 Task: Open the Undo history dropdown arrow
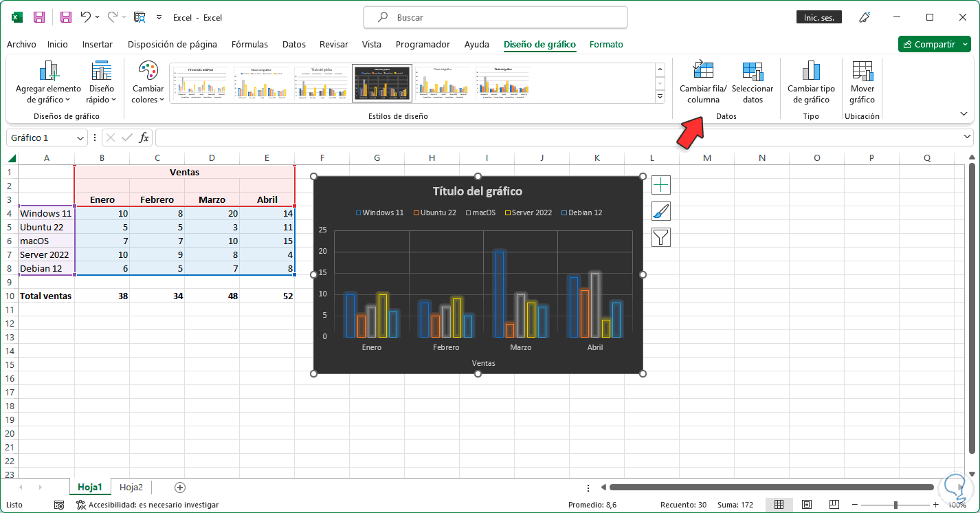[x=97, y=17]
